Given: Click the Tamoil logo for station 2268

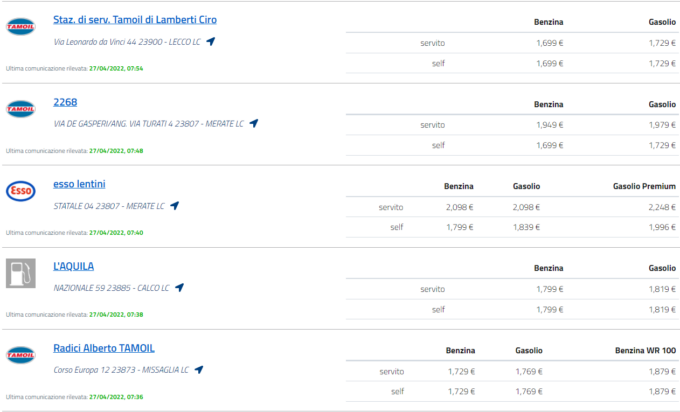Looking at the screenshot, I should (21, 109).
